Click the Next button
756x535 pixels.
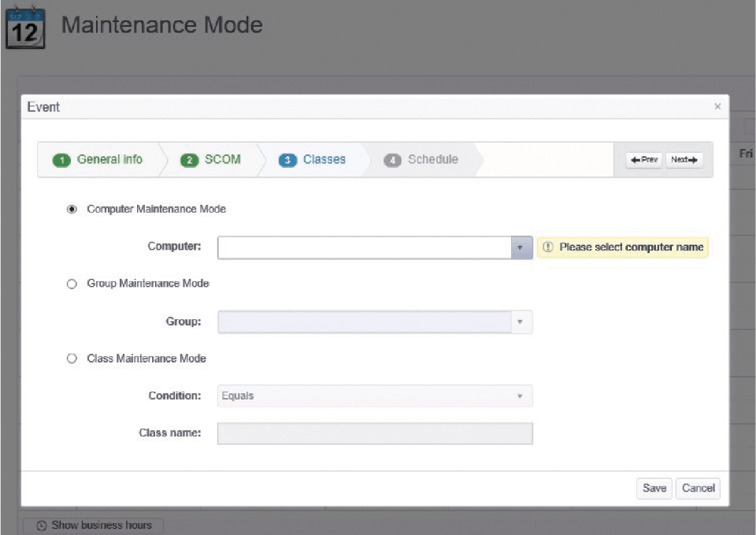coord(684,160)
